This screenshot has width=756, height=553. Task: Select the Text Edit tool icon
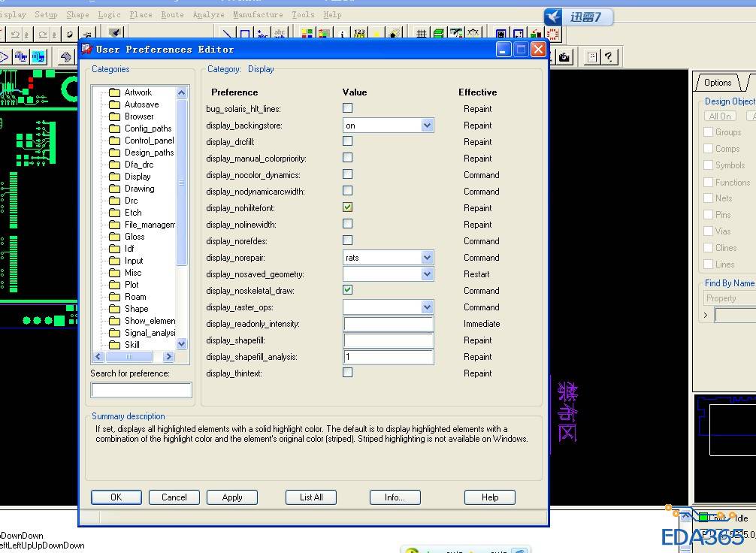click(x=280, y=34)
